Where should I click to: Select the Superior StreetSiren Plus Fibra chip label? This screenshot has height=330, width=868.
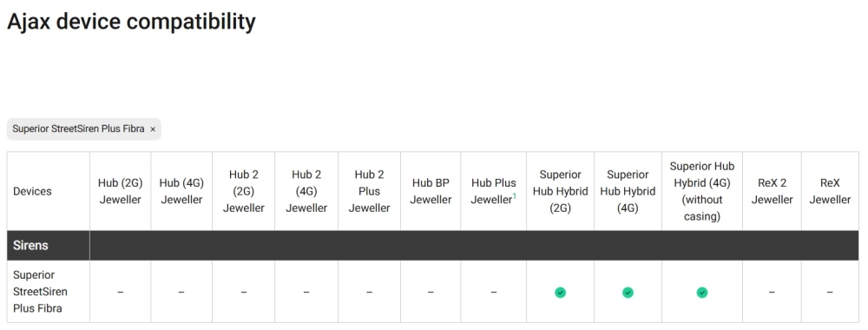pos(78,129)
